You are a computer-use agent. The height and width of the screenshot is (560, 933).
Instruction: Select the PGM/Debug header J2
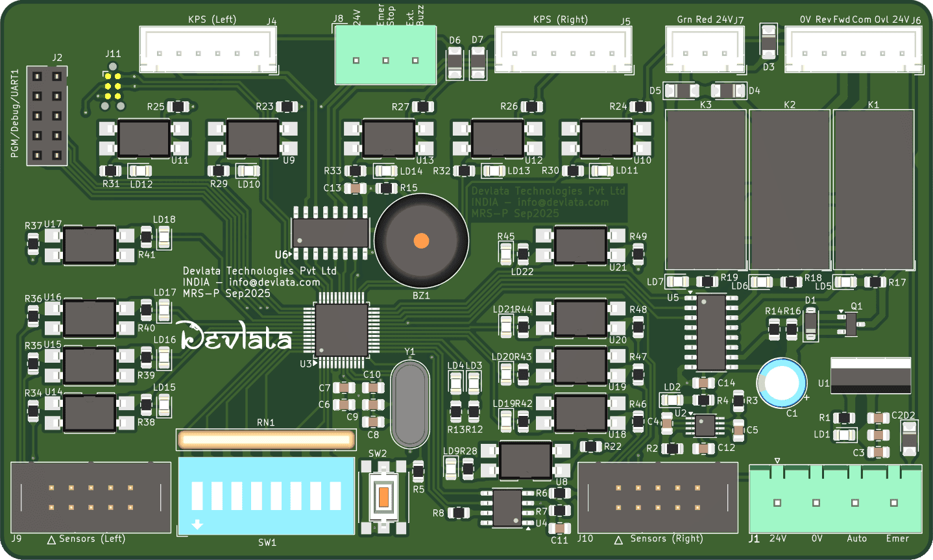tap(47, 116)
